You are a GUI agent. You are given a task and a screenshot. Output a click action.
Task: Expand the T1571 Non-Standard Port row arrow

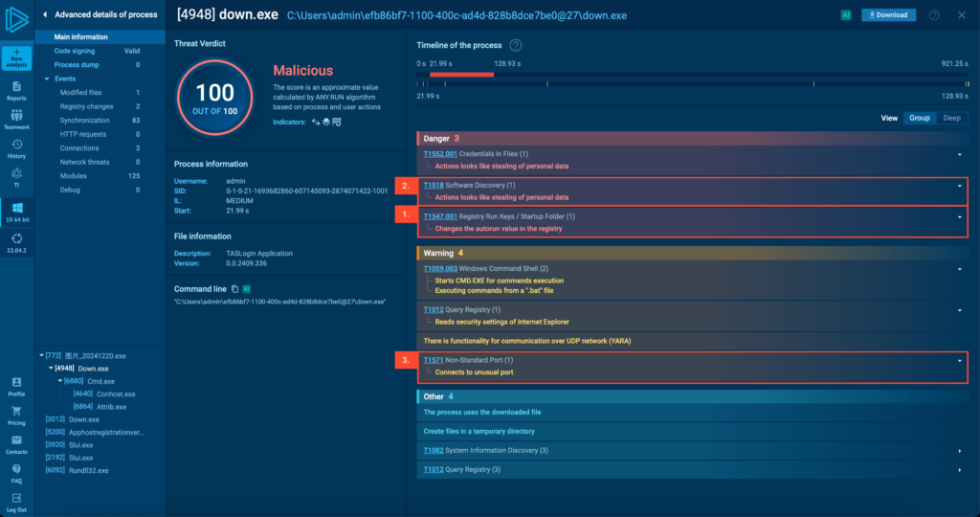coord(959,360)
